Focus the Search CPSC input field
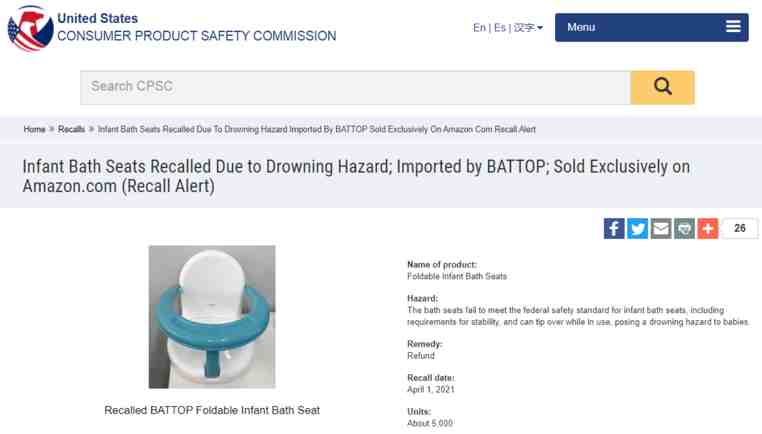762x434 pixels. 355,87
